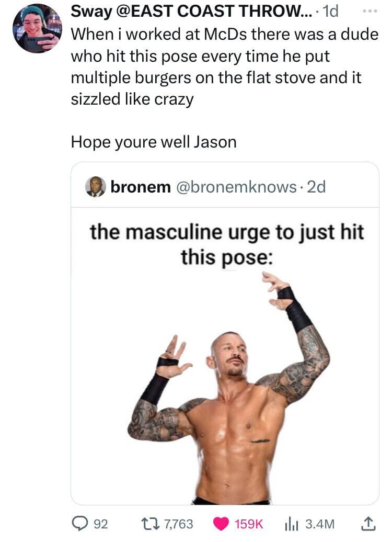Open Sway's profile picture avatar

coord(37,28)
